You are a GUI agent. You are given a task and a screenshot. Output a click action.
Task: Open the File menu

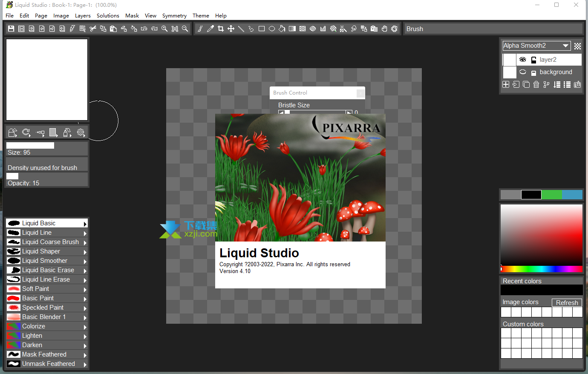pyautogui.click(x=10, y=15)
